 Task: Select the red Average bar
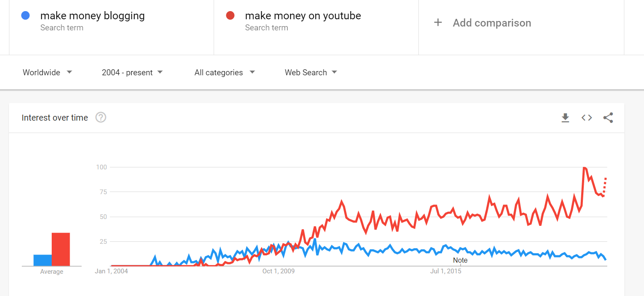61,249
